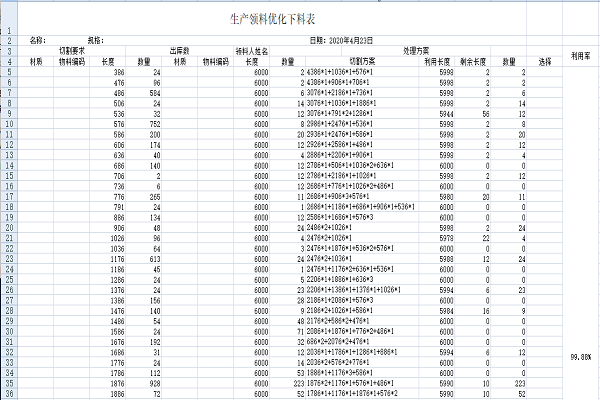
Task: Select the 处理方案 group header
Action: tap(416, 51)
